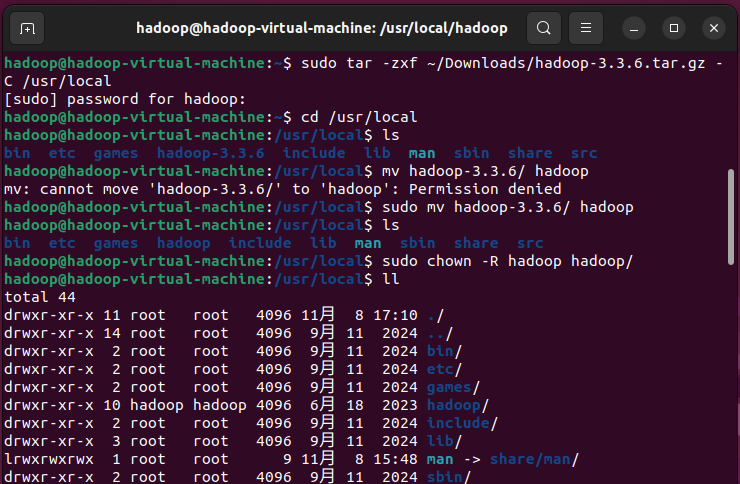Click the 'sudo mv hadoop-3.3.6/ hadoop' command
Screen dimensions: 740x484
[x=508, y=208]
